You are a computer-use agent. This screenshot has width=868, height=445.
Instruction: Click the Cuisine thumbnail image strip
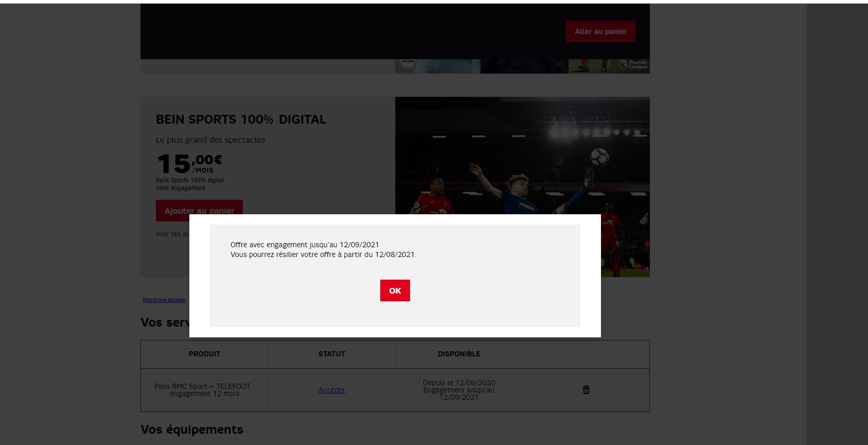click(x=437, y=66)
